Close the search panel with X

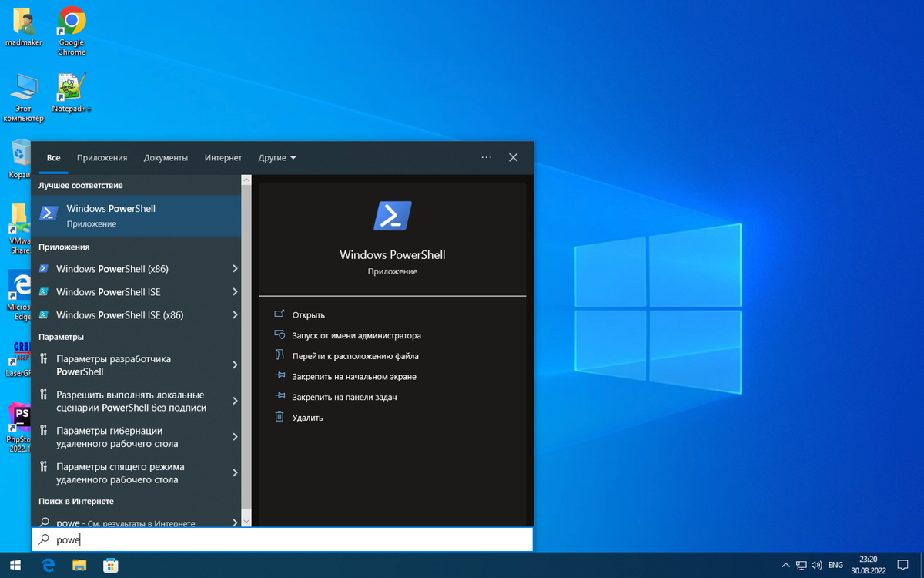pyautogui.click(x=514, y=157)
